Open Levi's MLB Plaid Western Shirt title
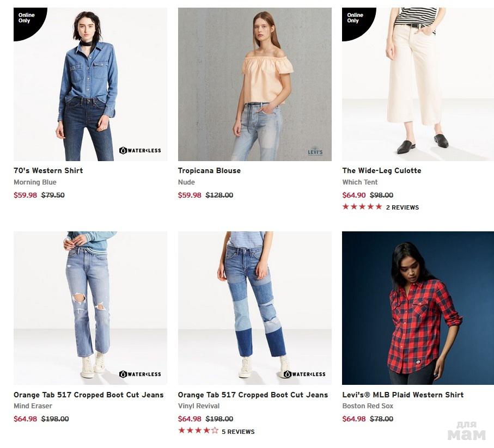 click(x=402, y=395)
